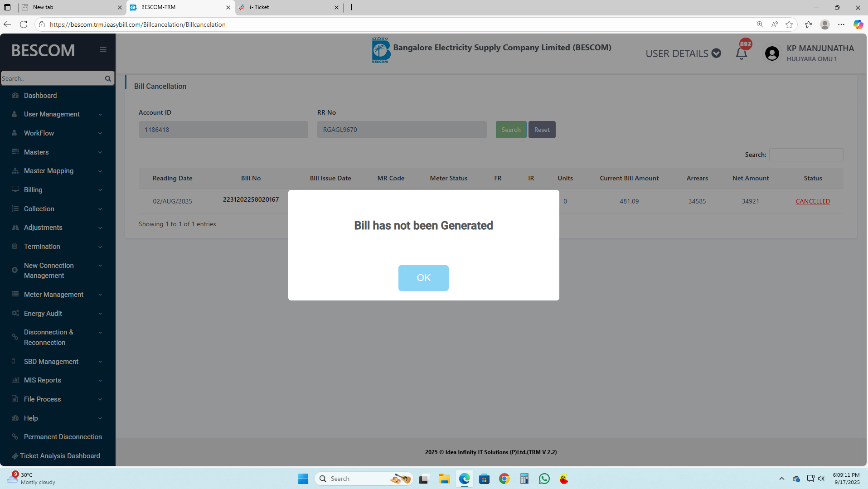The height and width of the screenshot is (489, 868).
Task: Click the browser back arrow
Action: tap(7, 24)
